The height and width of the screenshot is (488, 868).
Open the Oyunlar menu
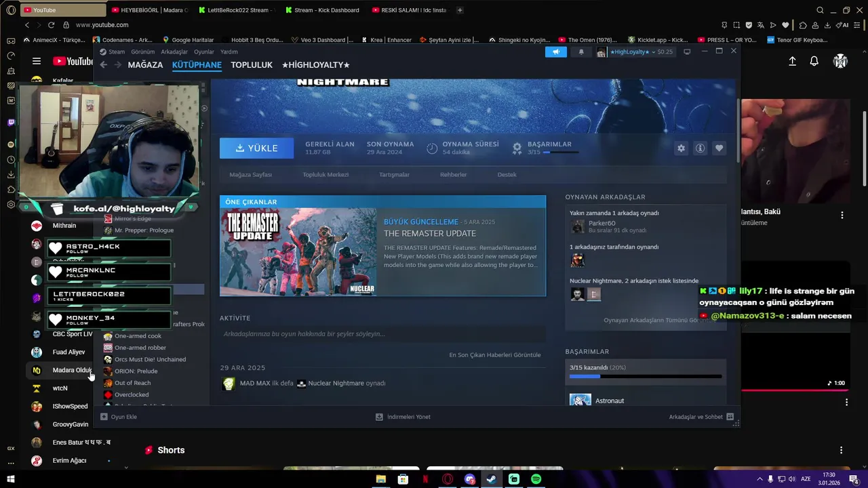[x=204, y=52]
